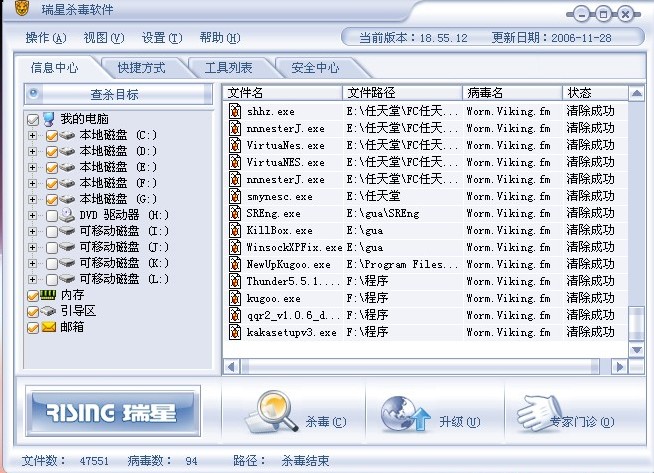Screen dimensions: 654x473
Task: Click the glove icon for 专家门诊
Action: [x=539, y=413]
